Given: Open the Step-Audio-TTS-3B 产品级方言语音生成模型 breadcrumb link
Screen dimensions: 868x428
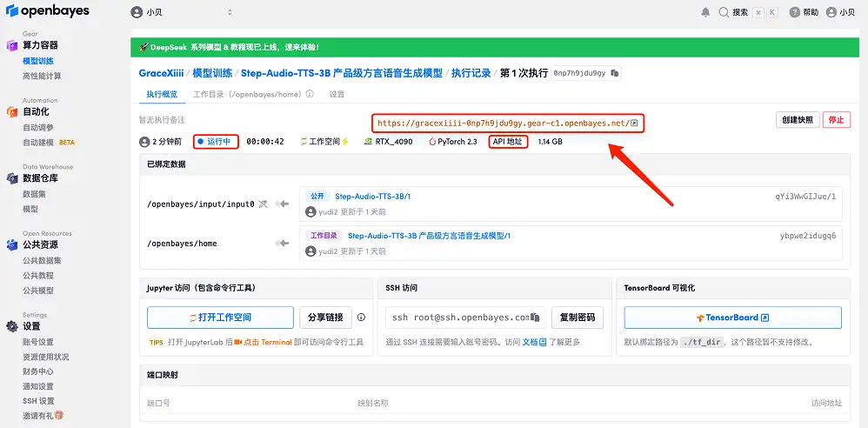Looking at the screenshot, I should click(x=342, y=73).
